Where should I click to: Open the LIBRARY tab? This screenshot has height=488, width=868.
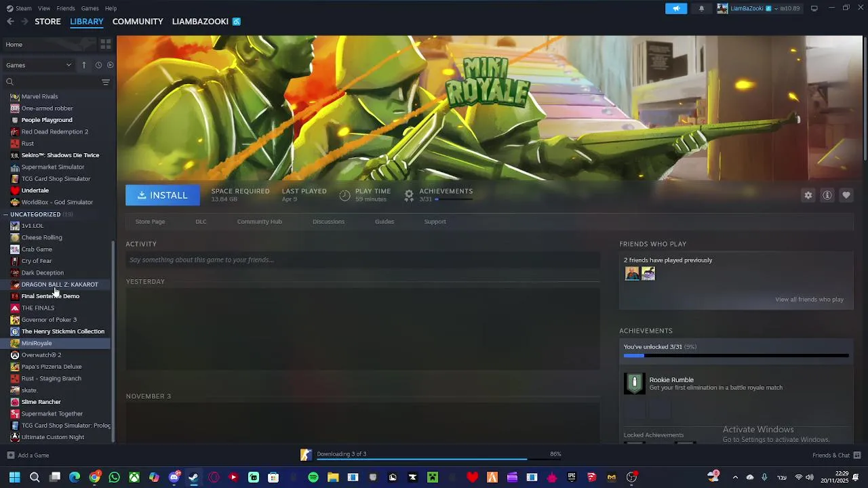pos(87,22)
